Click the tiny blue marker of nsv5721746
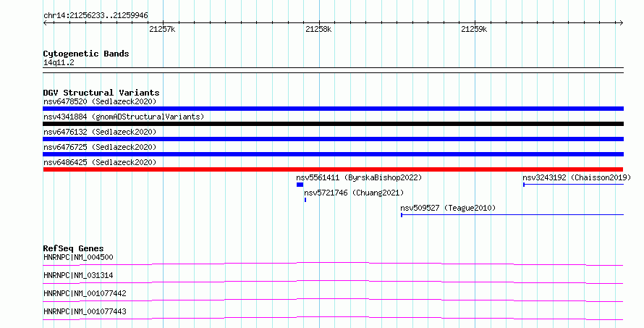 (x=305, y=200)
